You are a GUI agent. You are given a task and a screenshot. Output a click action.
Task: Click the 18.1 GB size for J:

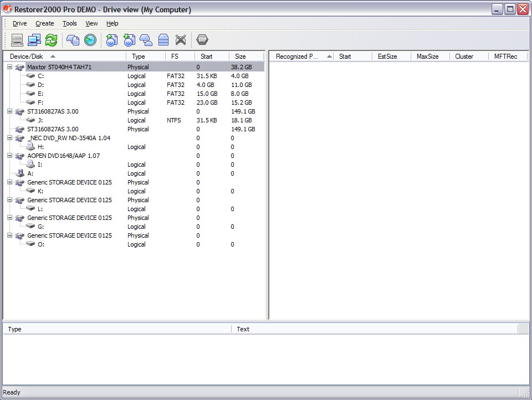(241, 120)
